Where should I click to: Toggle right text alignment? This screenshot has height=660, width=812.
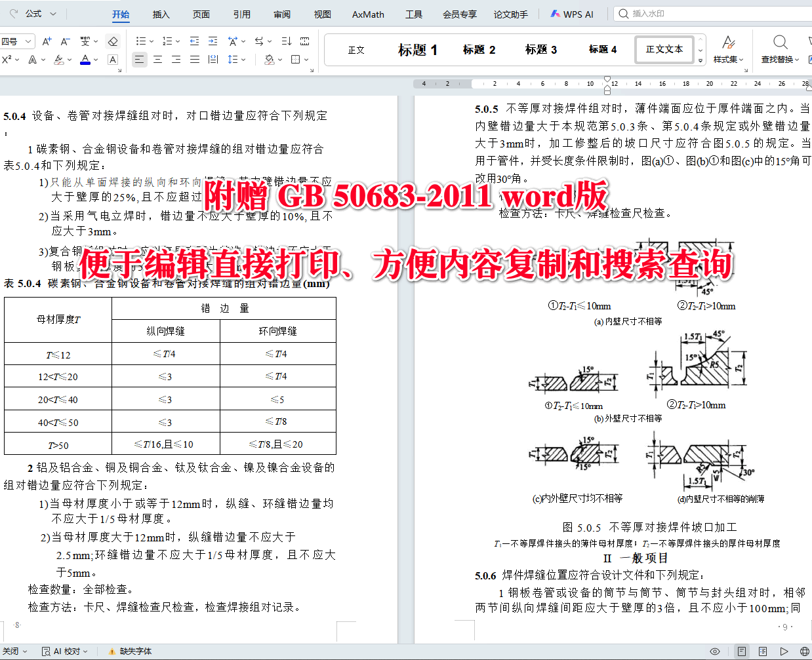pyautogui.click(x=176, y=60)
